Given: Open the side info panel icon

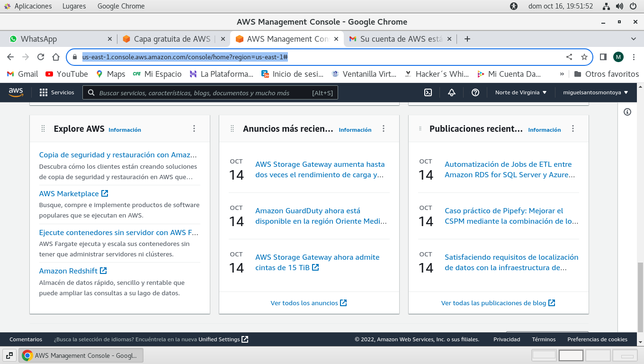Looking at the screenshot, I should [x=627, y=112].
